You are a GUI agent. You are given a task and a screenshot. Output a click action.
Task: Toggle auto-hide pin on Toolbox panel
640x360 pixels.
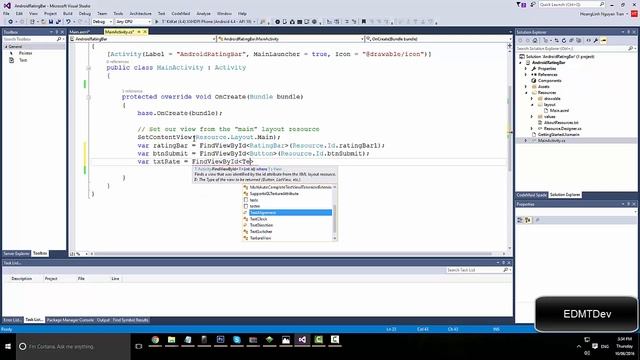[57, 32]
